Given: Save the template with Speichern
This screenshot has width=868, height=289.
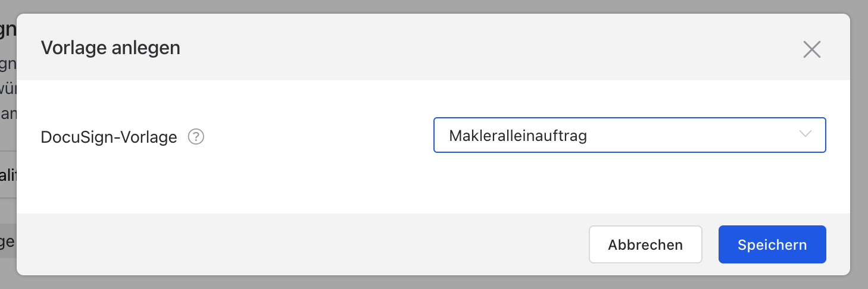Looking at the screenshot, I should coord(772,244).
